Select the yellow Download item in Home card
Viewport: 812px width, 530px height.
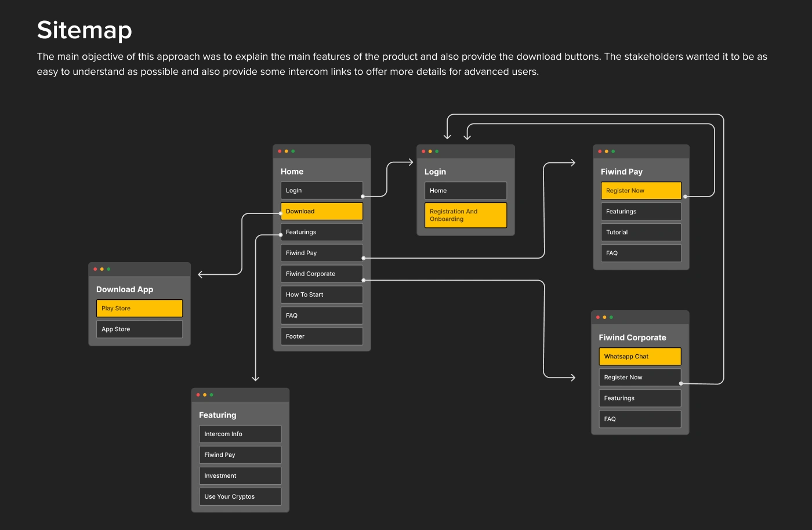coord(322,211)
